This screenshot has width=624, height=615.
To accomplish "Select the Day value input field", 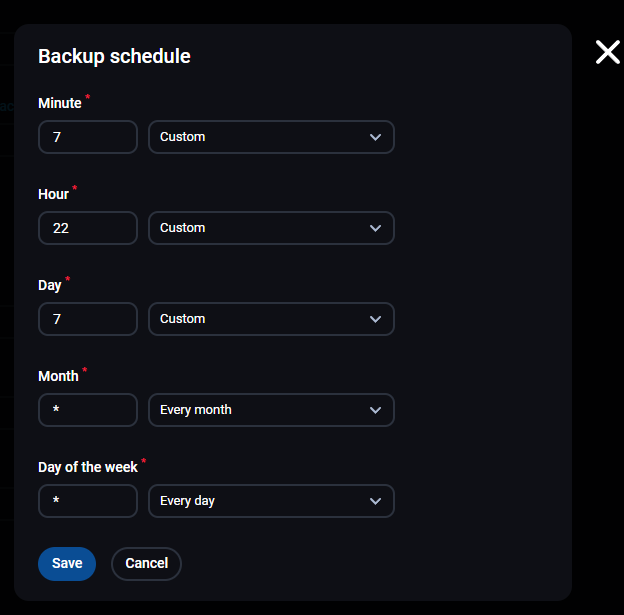I will tap(88, 319).
